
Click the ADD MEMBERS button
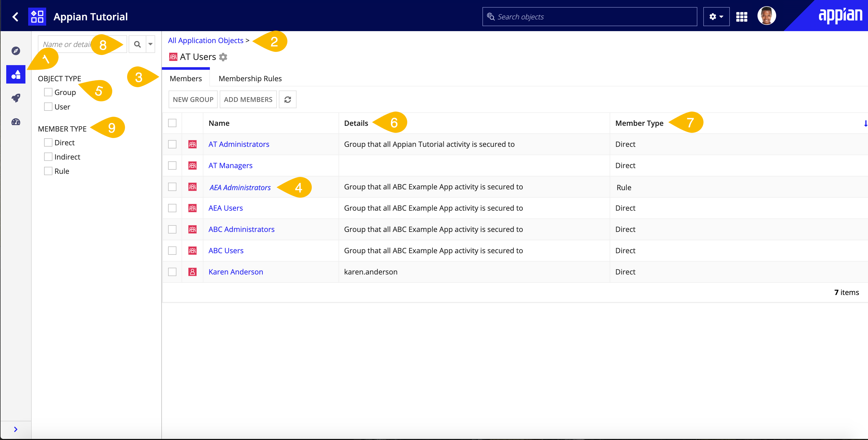click(x=248, y=99)
